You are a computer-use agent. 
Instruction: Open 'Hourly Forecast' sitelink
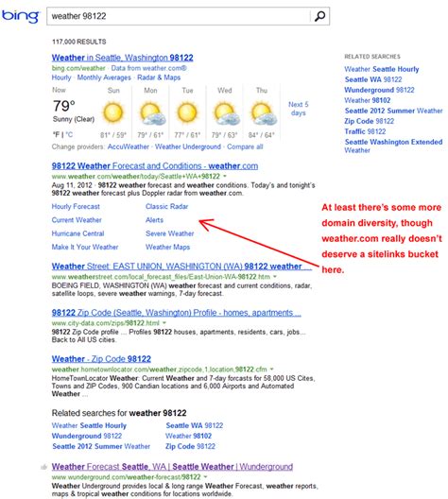point(76,207)
